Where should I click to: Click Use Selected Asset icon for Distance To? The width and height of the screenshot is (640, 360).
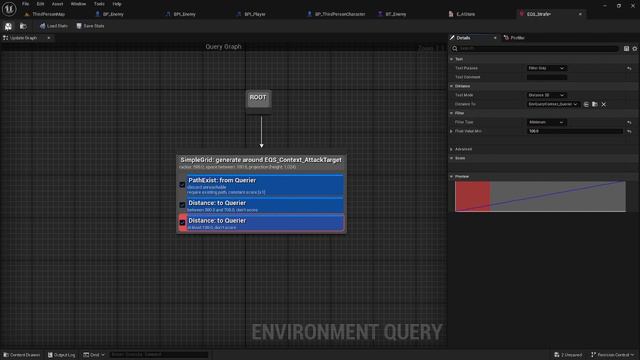(586, 104)
